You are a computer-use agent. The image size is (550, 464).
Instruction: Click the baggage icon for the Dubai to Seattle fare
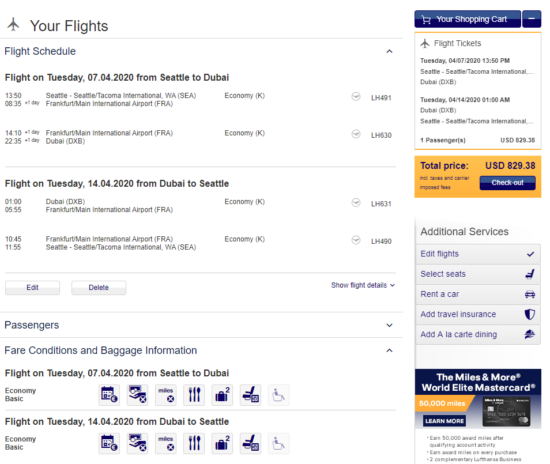[222, 443]
